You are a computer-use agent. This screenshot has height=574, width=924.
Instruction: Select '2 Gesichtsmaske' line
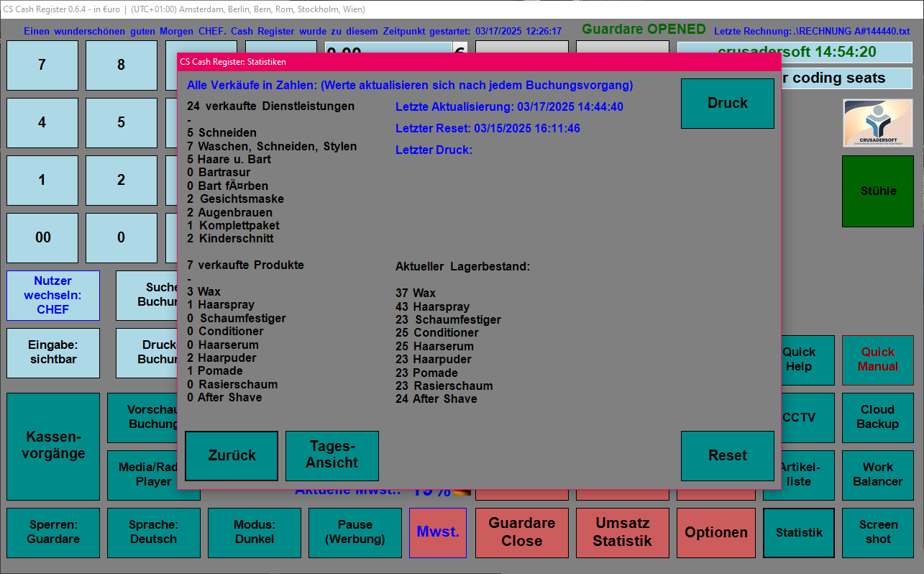[235, 199]
